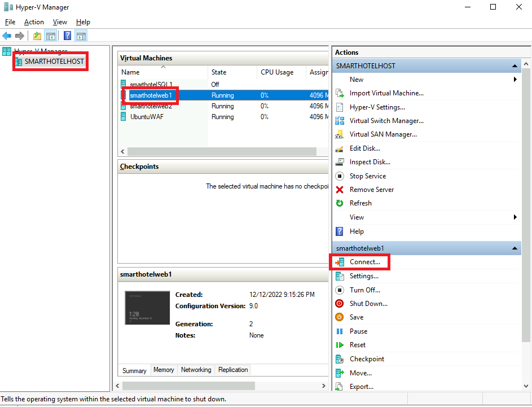Click the blue Pause icon
Screen dimensions: 532x407
339,331
